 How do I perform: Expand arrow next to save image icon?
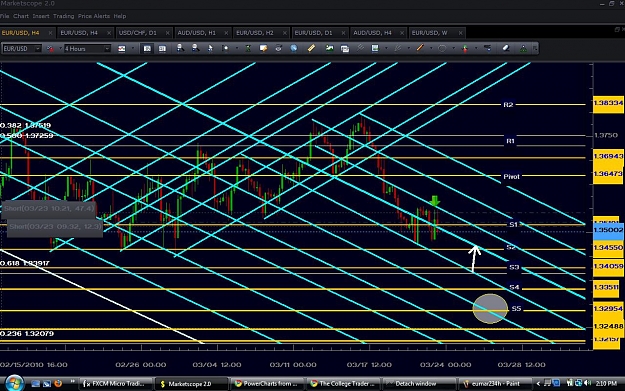386,48
